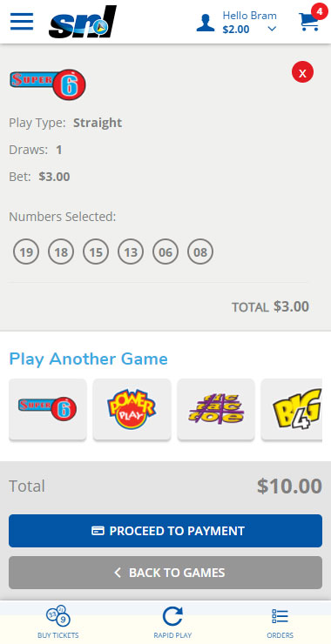Screen dimensions: 331x644
Task: Open the hamburger navigation menu
Action: pyautogui.click(x=22, y=22)
